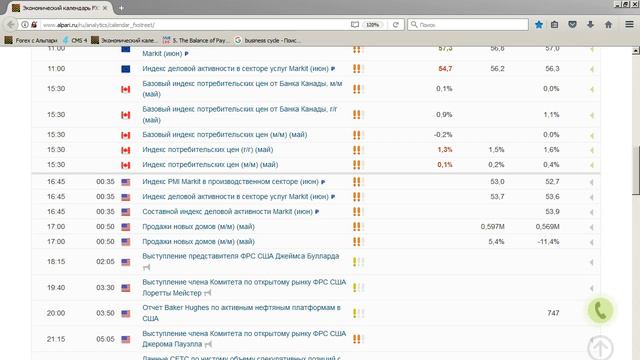Image resolution: width=640 pixels, height=360 pixels.
Task: Open the bookmarks library clipboard icon
Action: [554, 25]
